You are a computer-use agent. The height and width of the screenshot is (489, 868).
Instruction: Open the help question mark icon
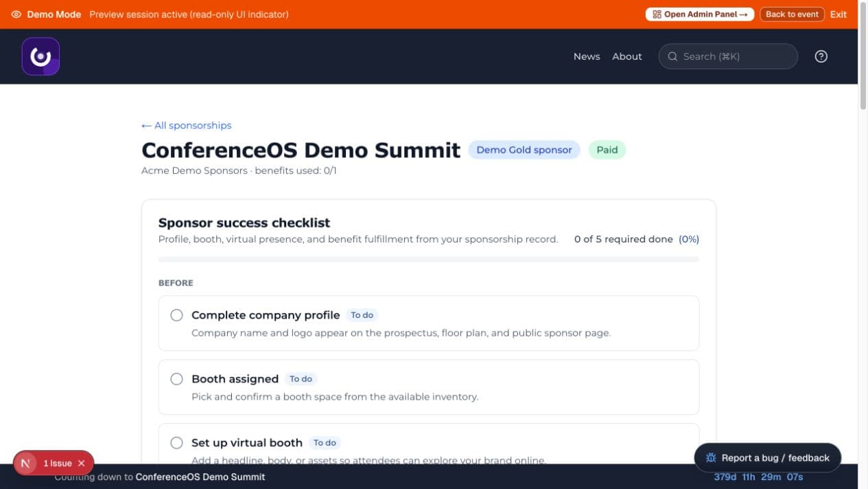pos(821,56)
